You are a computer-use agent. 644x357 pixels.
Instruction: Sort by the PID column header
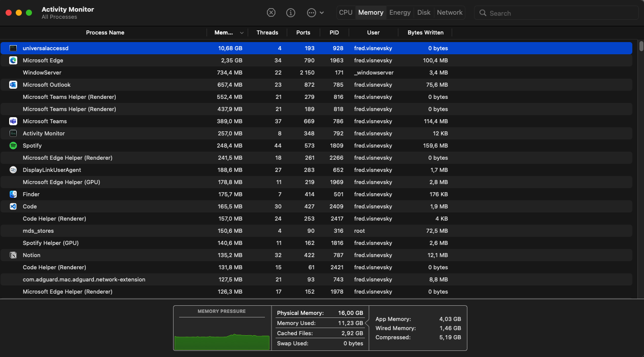pos(334,32)
